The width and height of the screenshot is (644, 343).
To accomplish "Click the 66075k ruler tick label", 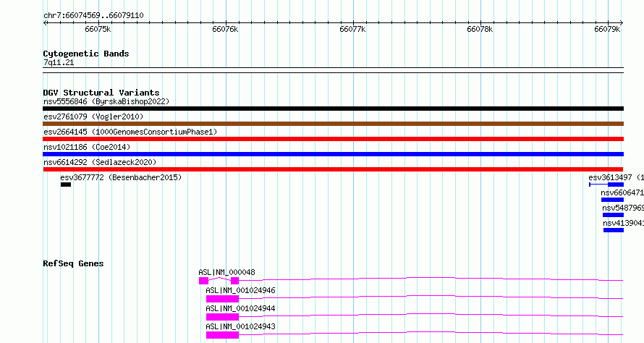I will [x=98, y=29].
